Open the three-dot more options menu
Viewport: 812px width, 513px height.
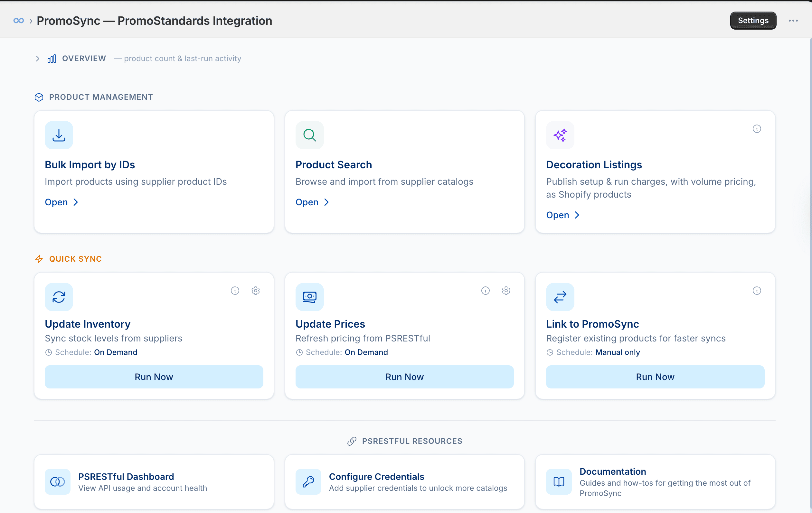coord(793,21)
